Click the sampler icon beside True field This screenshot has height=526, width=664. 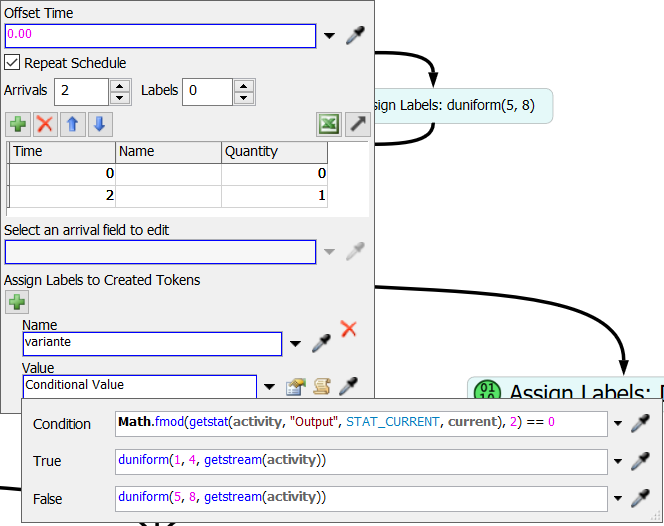(x=640, y=461)
